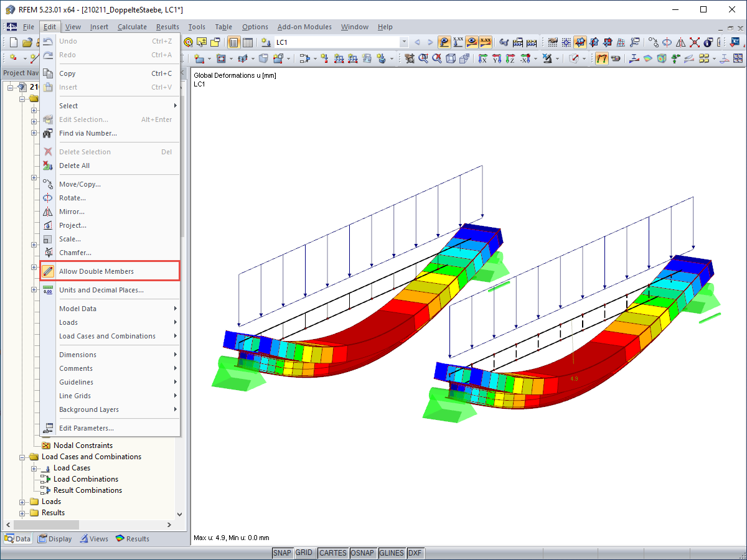Click the red X select-all-nodes toolbar icon

tap(695, 42)
